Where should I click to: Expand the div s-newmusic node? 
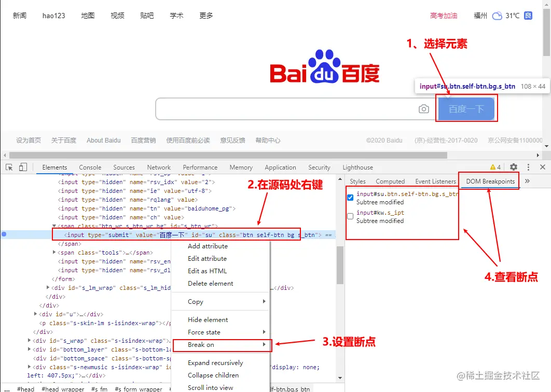tap(29, 367)
